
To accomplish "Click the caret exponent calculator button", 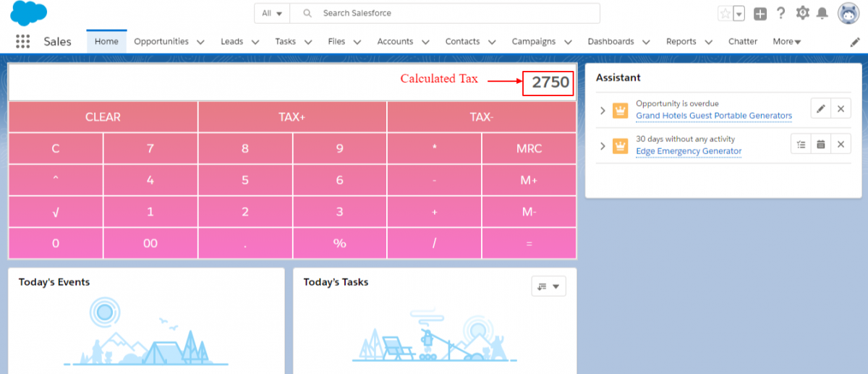I will click(x=56, y=181).
